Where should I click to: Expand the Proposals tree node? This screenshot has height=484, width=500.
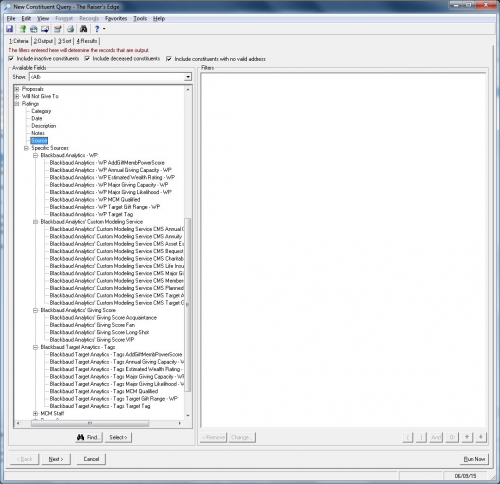[x=17, y=89]
